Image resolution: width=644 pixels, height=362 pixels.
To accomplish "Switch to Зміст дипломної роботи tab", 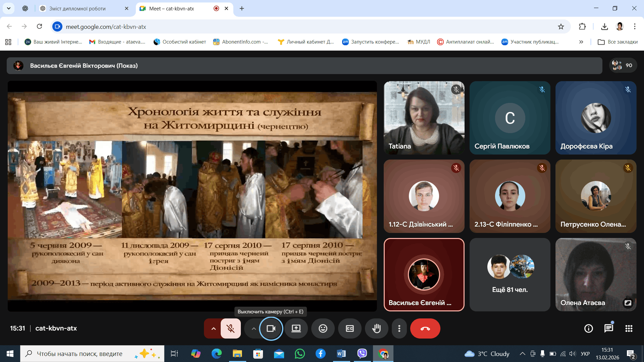I will (77, 8).
